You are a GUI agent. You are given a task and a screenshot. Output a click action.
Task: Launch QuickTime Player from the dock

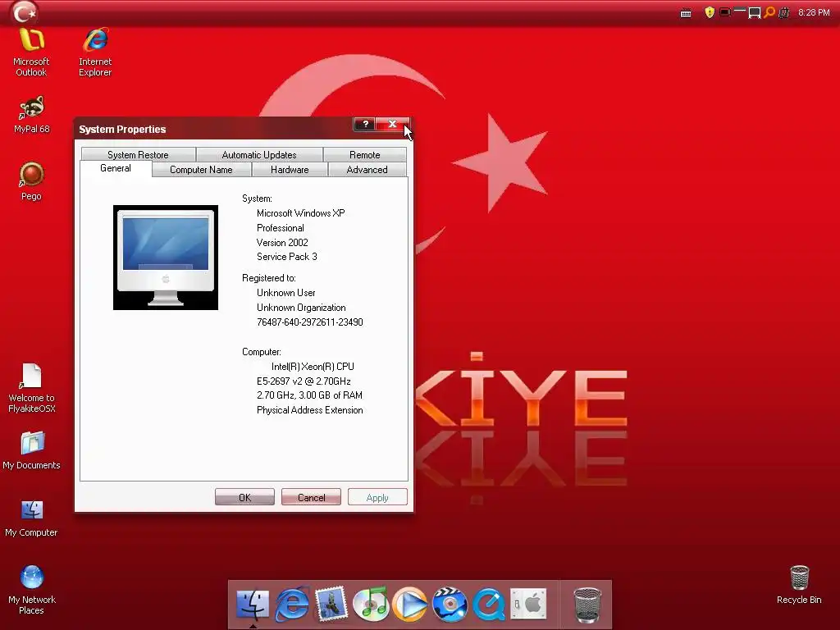pyautogui.click(x=489, y=605)
